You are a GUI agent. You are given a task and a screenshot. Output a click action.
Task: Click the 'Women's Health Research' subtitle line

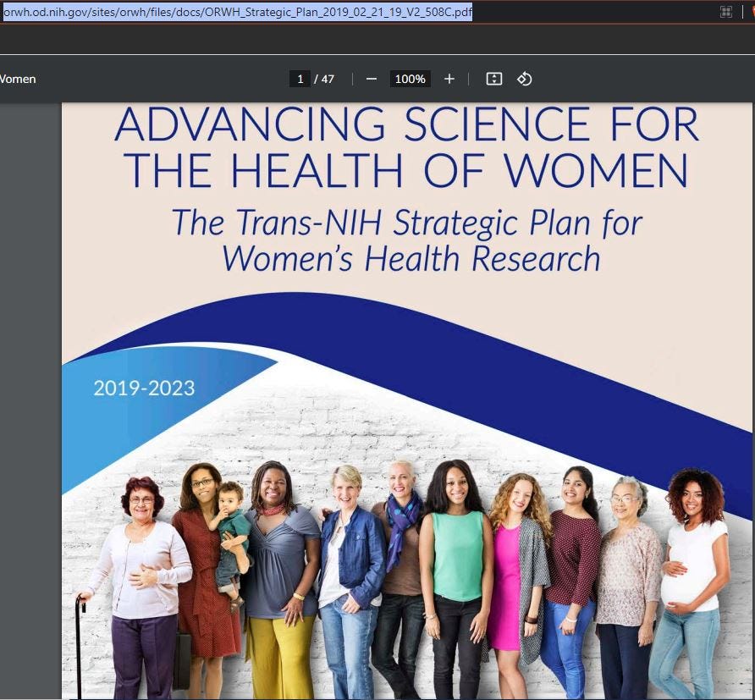(411, 258)
